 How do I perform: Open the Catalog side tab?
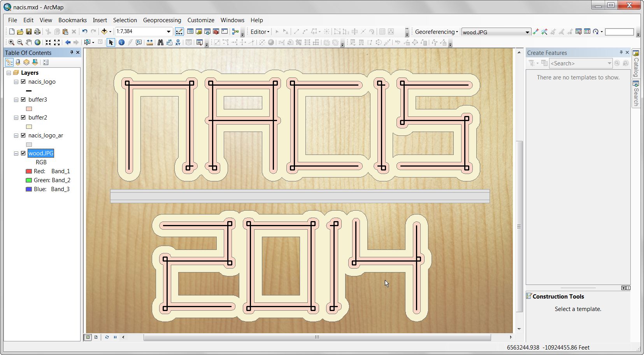click(x=636, y=64)
